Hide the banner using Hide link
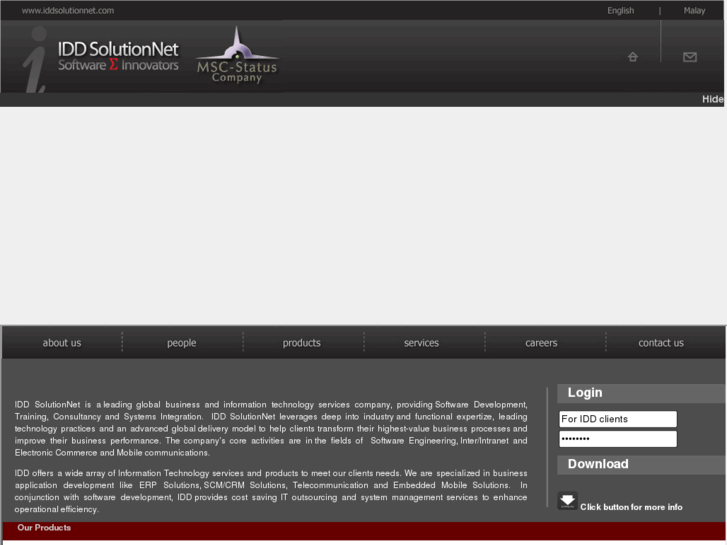This screenshot has height=545, width=727. [712, 99]
